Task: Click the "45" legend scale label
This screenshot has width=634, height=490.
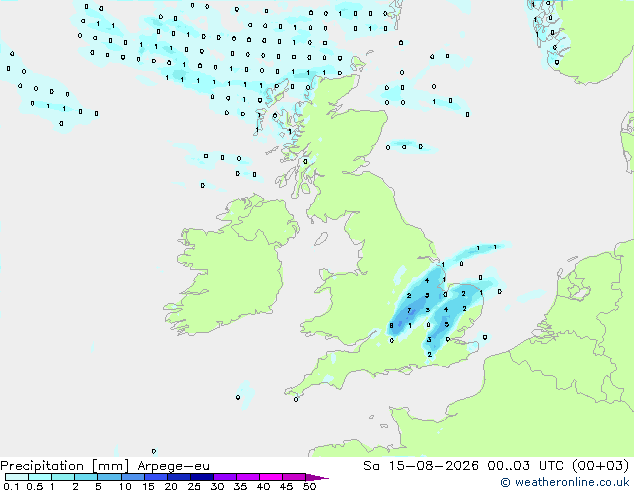Action: coord(286,486)
